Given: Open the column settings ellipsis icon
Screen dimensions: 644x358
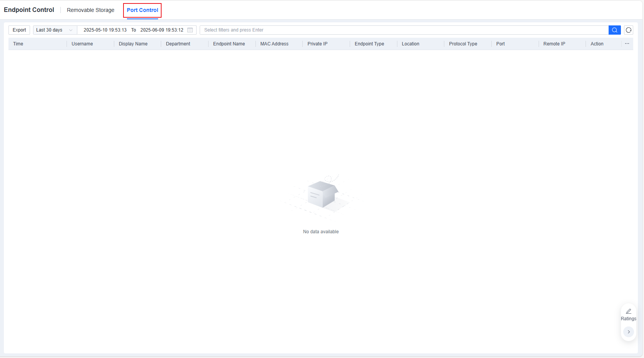Looking at the screenshot, I should pyautogui.click(x=627, y=44).
